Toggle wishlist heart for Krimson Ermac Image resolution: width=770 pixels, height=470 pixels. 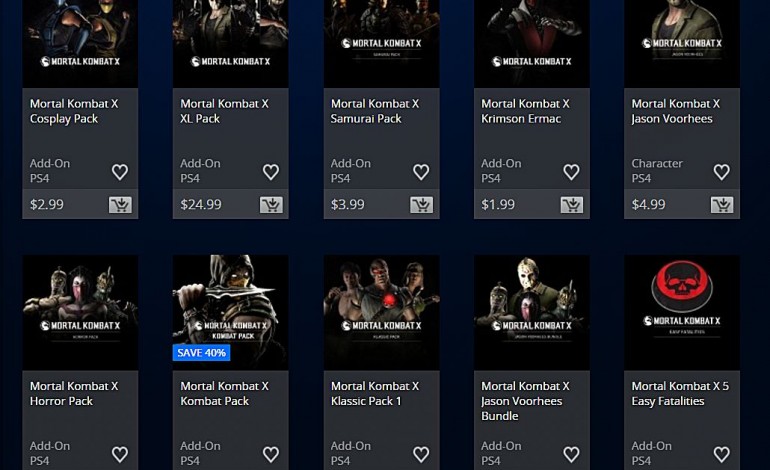click(x=571, y=172)
